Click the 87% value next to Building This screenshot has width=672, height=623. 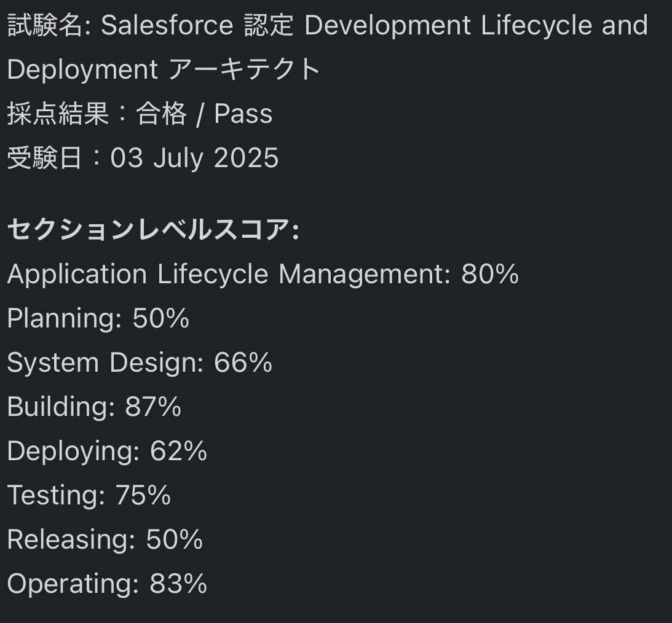point(153,406)
